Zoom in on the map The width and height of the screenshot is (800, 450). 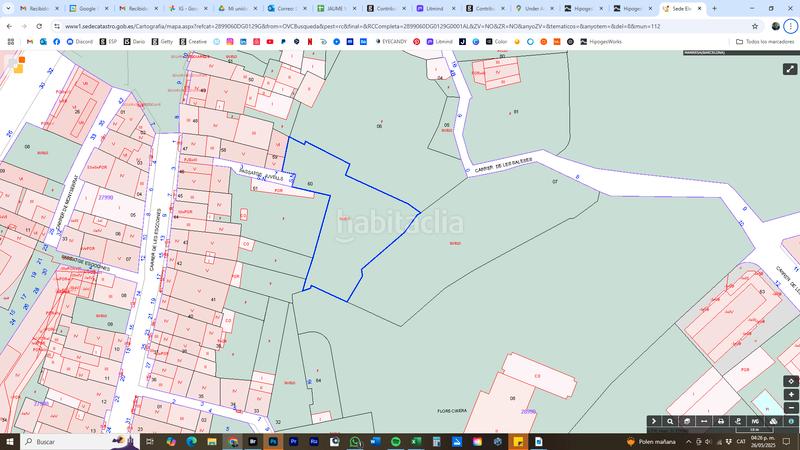click(790, 395)
